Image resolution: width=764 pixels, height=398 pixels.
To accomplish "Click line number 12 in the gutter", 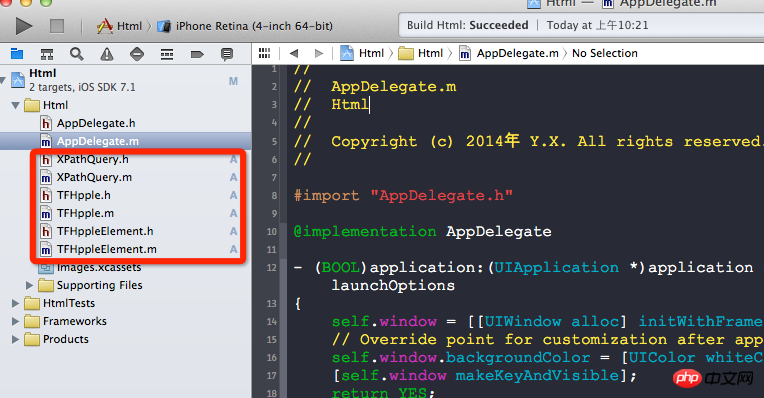I will tap(271, 267).
